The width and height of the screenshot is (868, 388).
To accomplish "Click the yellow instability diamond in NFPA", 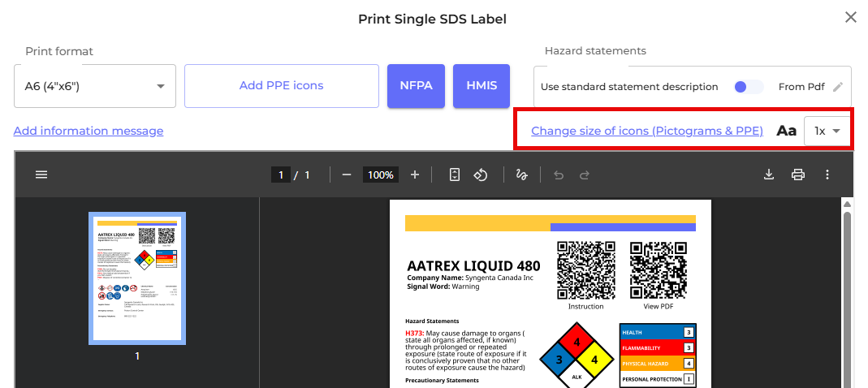I will point(595,360).
